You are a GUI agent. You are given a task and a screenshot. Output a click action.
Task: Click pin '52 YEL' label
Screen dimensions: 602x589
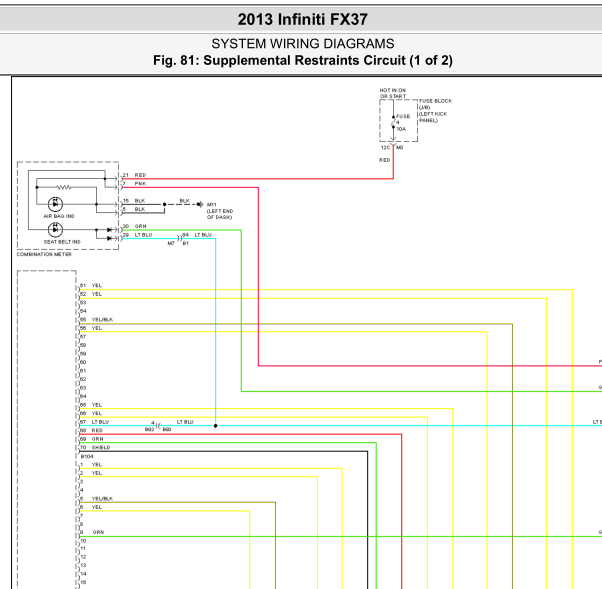[x=91, y=294]
